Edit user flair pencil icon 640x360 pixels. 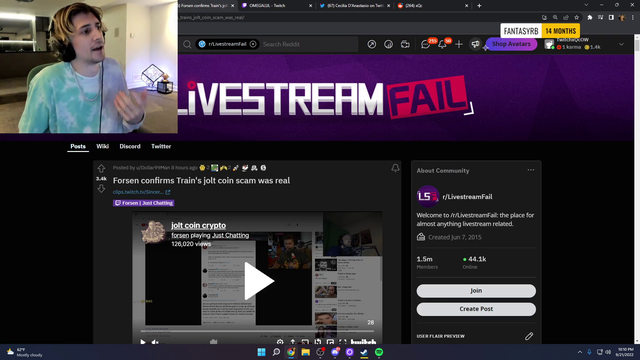point(529,336)
